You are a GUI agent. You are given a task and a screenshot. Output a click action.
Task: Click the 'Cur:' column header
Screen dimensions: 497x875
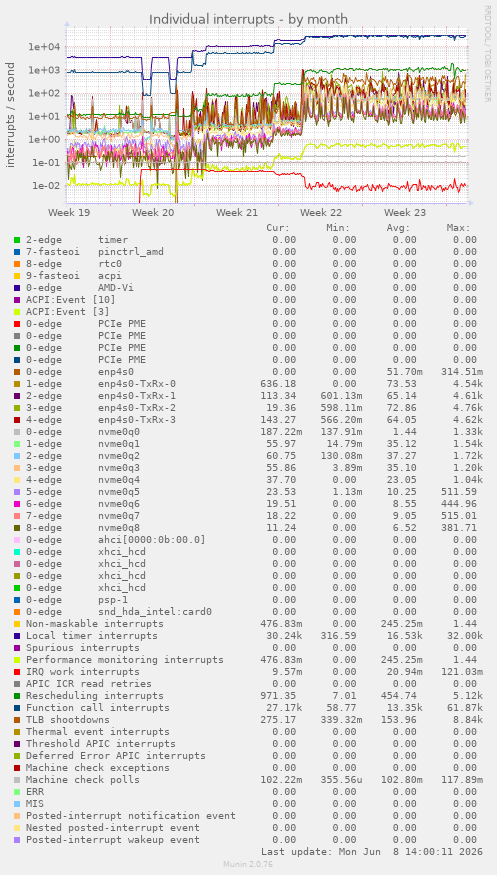[278, 228]
